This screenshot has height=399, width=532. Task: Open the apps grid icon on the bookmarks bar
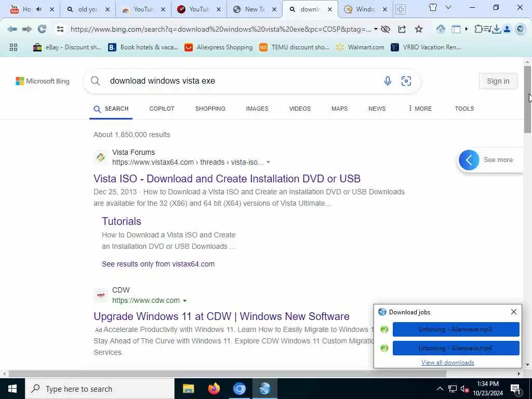(x=14, y=47)
